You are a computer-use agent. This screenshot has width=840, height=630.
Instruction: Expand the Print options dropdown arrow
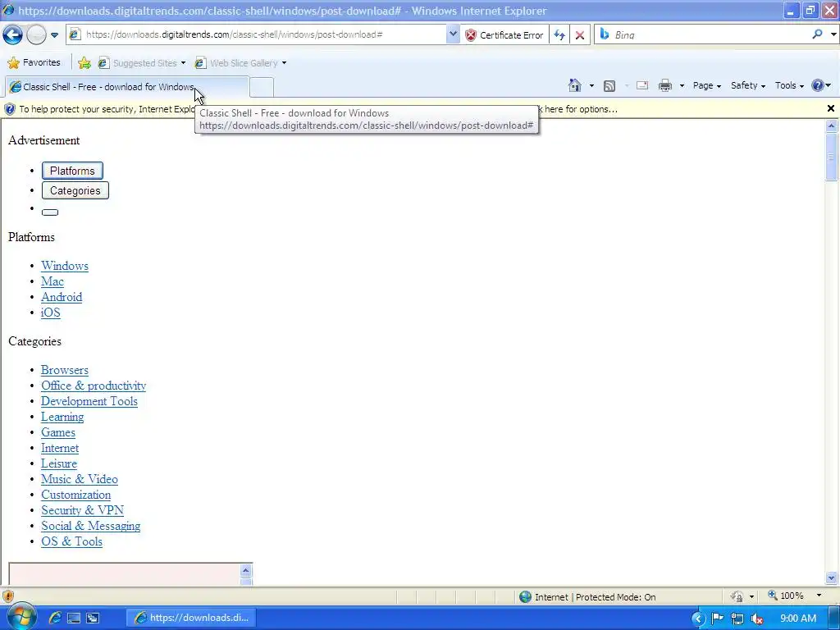[682, 85]
